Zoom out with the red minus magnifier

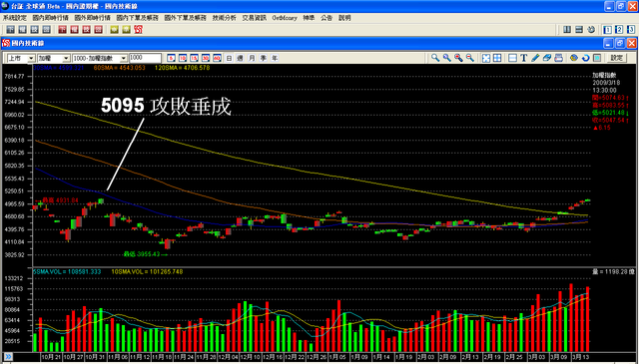tap(470, 58)
